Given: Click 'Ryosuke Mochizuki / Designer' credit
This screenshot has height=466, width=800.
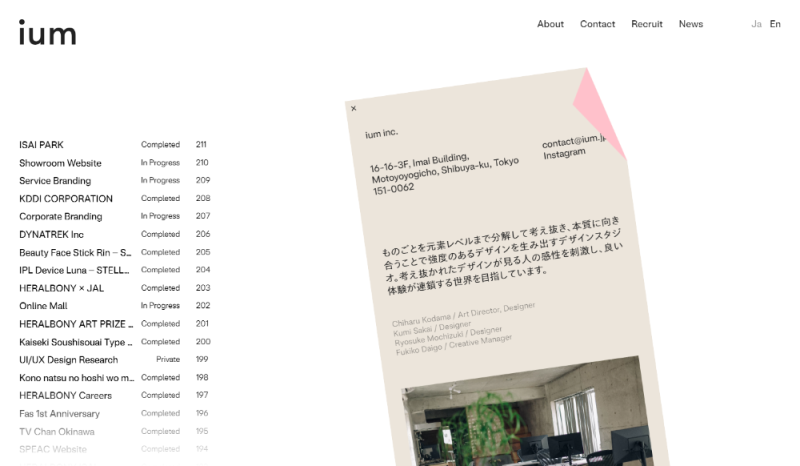Looking at the screenshot, I should pyautogui.click(x=448, y=335).
